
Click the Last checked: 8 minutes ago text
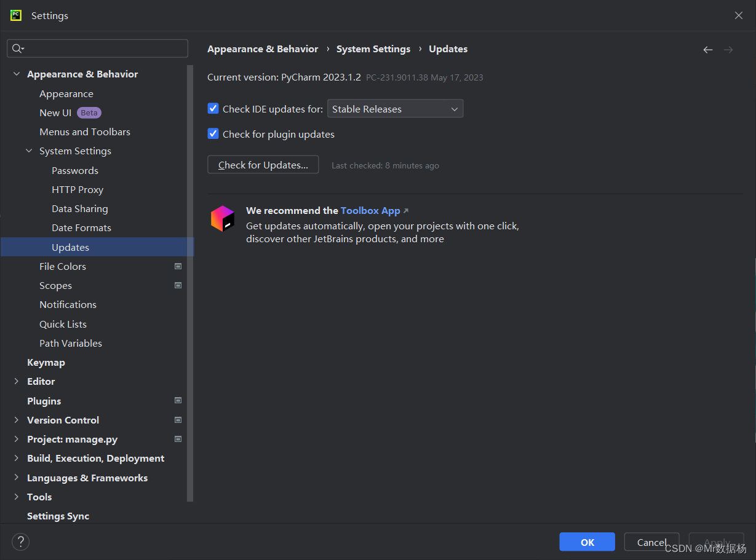coord(385,165)
